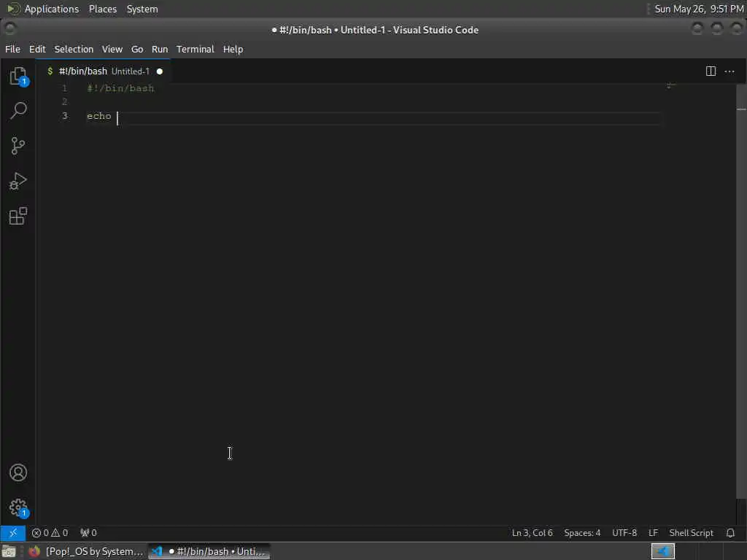Click Ln 3, Col 6 to go to line
747x560 pixels.
532,533
